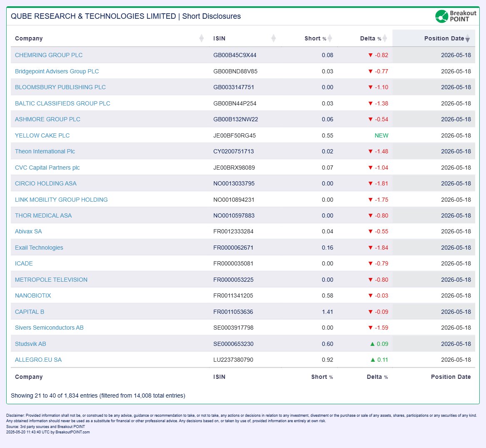486x448 pixels.
Task: Click the Source: 3rd party sources line
Action: click(x=45, y=427)
